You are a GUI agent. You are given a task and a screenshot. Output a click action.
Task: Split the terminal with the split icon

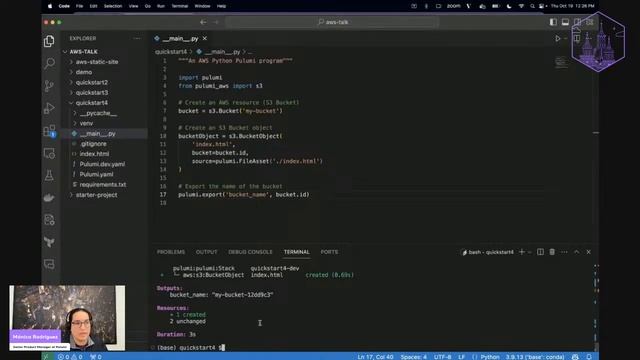[x=540, y=252]
